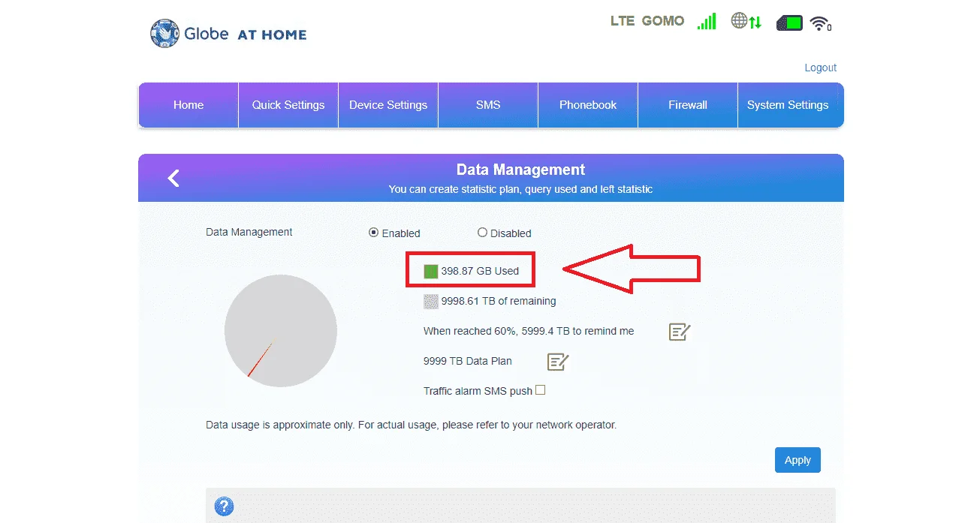The height and width of the screenshot is (523, 980).
Task: Edit the 9999 TB Data Plan
Action: (x=558, y=362)
